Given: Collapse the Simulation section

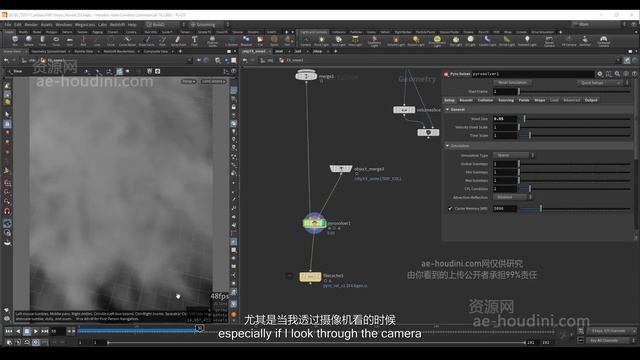Looking at the screenshot, I should coord(447,146).
